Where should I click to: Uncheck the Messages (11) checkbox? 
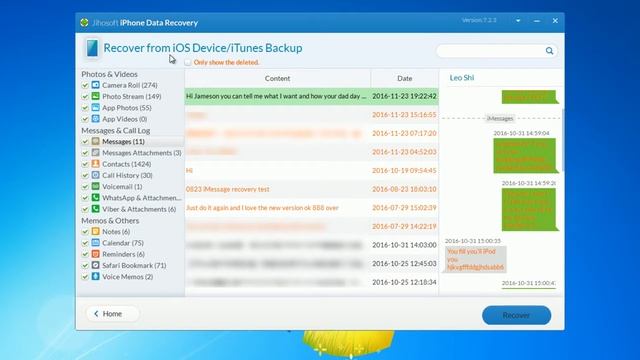(x=85, y=142)
